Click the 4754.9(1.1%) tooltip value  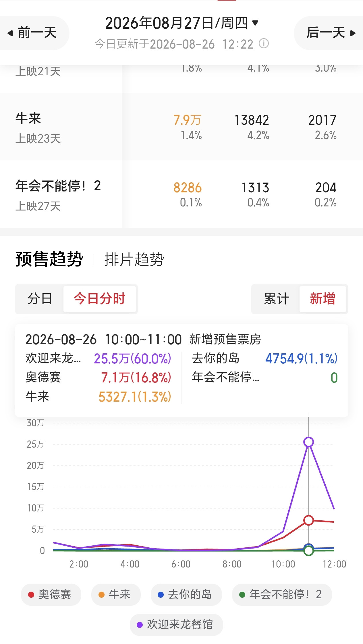[x=301, y=359]
